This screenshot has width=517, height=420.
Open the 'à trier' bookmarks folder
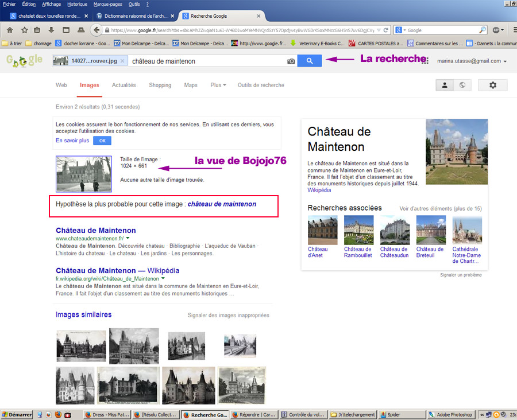[12, 43]
